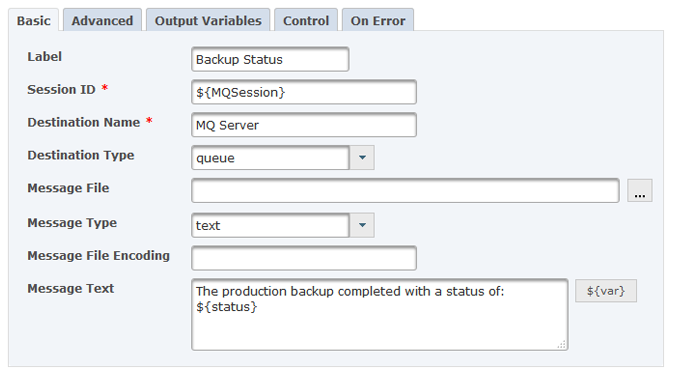
Task: Expand the Message Type dropdown arrow
Action: point(362,225)
